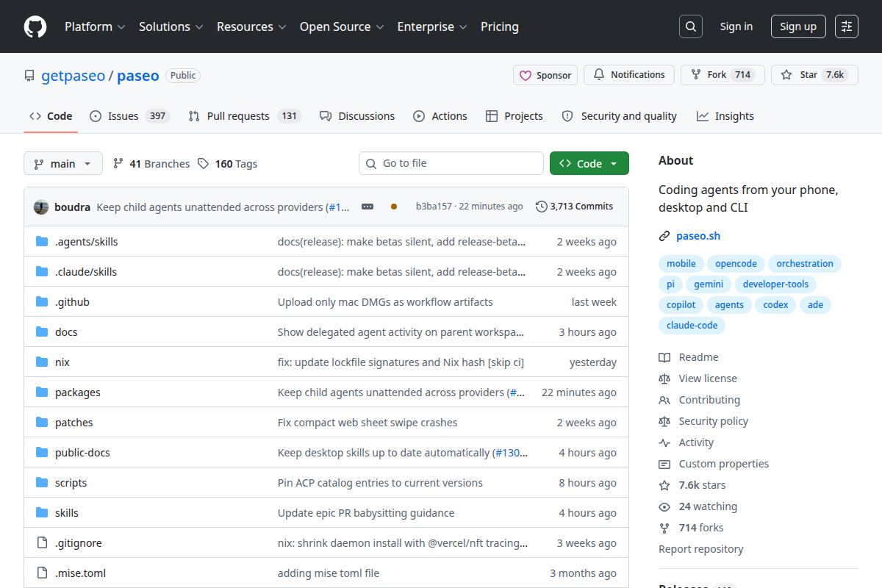This screenshot has height=588, width=882.
Task: Open the Enterprise dropdown menu
Action: coord(432,26)
